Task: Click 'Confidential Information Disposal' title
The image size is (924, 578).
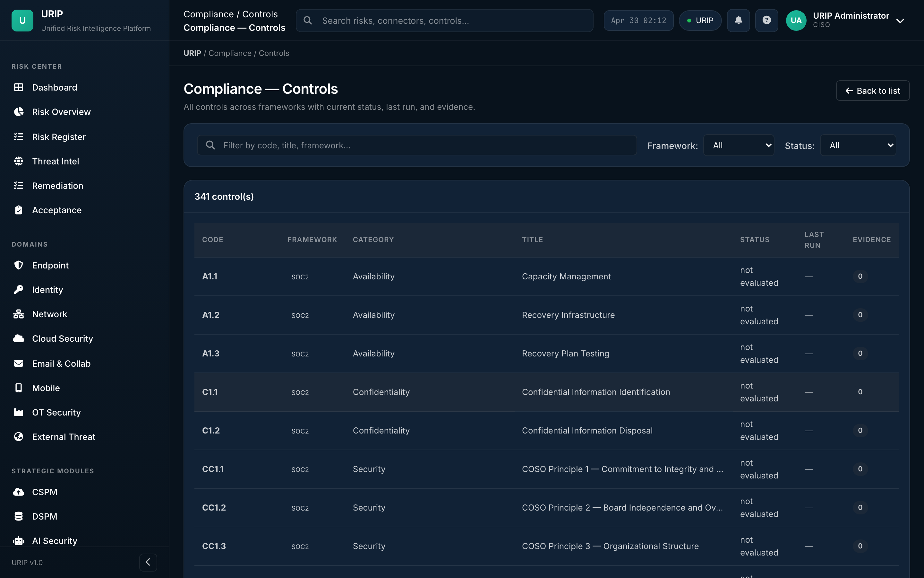Action: pos(587,430)
